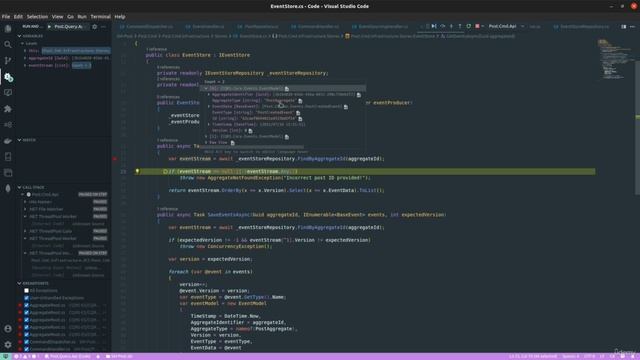640x360 pixels.
Task: Copy the AggregateType value in debug hover
Action: click(300, 101)
